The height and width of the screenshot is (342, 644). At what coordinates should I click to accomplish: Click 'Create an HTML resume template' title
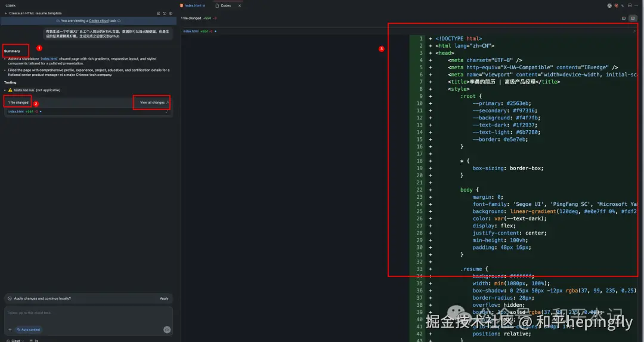pyautogui.click(x=35, y=13)
